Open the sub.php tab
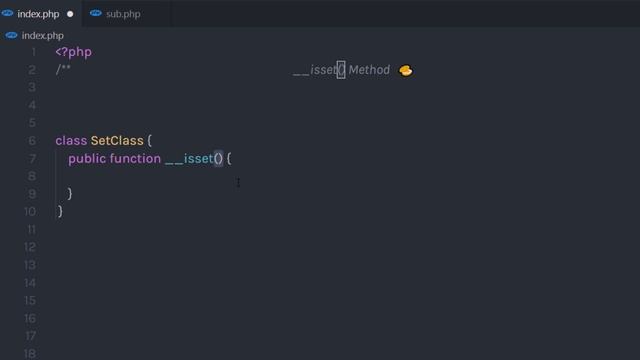The height and width of the screenshot is (360, 640). tap(123, 14)
